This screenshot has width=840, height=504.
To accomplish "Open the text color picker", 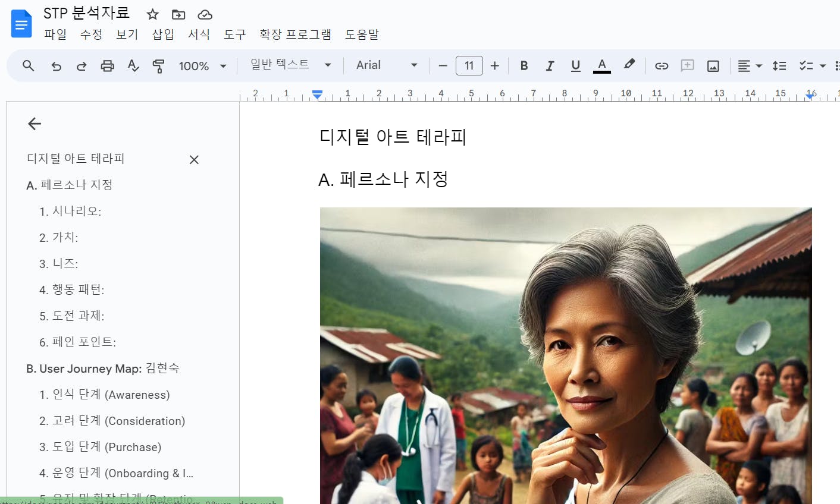I will click(x=601, y=65).
